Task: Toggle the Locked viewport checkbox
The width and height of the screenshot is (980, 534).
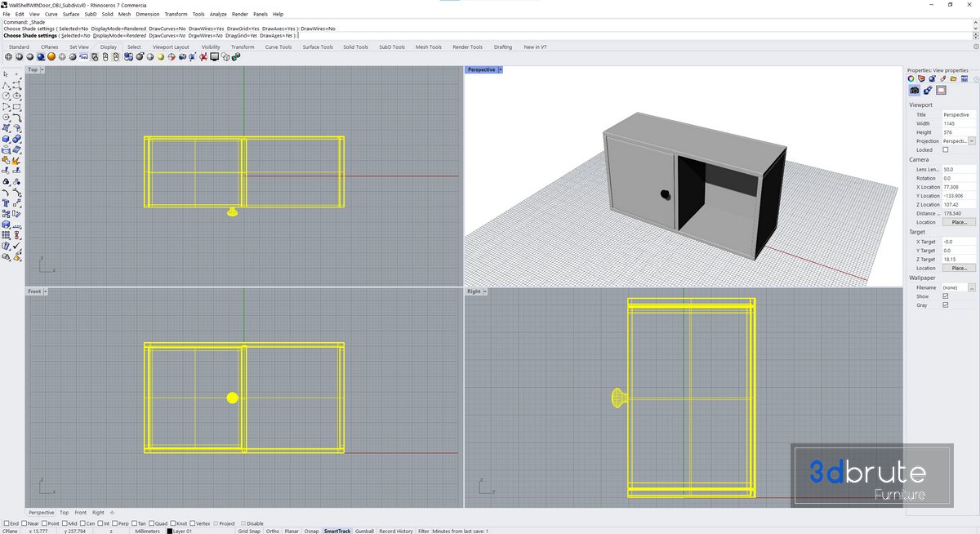Action: coord(946,150)
